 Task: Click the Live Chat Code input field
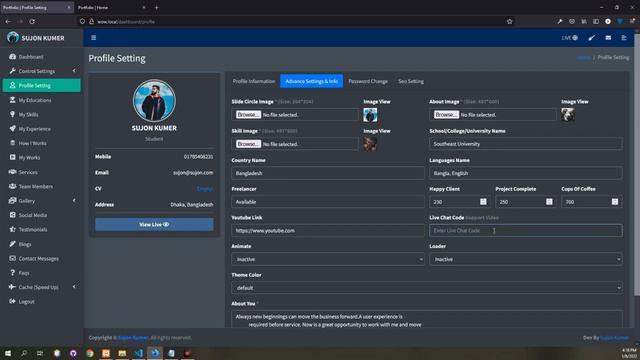pyautogui.click(x=526, y=231)
